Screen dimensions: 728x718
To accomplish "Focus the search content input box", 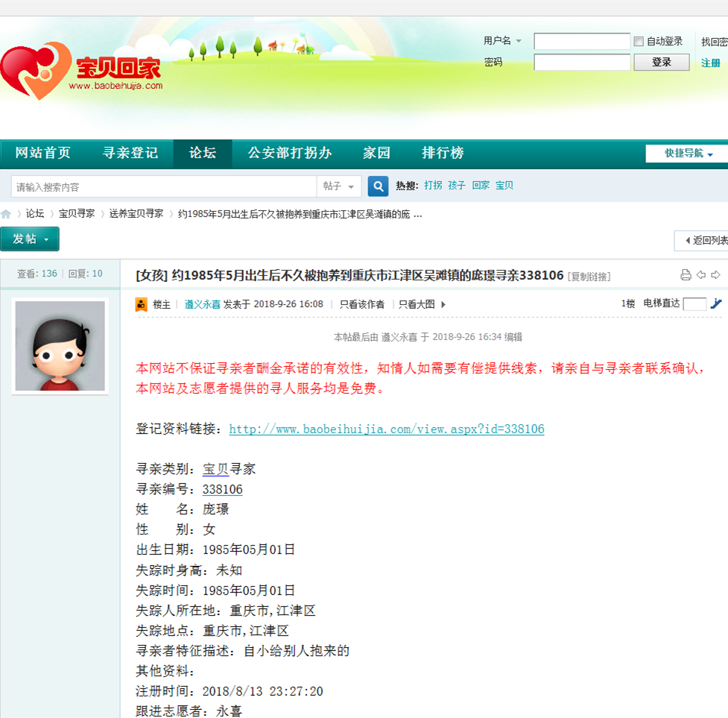I will click(164, 186).
